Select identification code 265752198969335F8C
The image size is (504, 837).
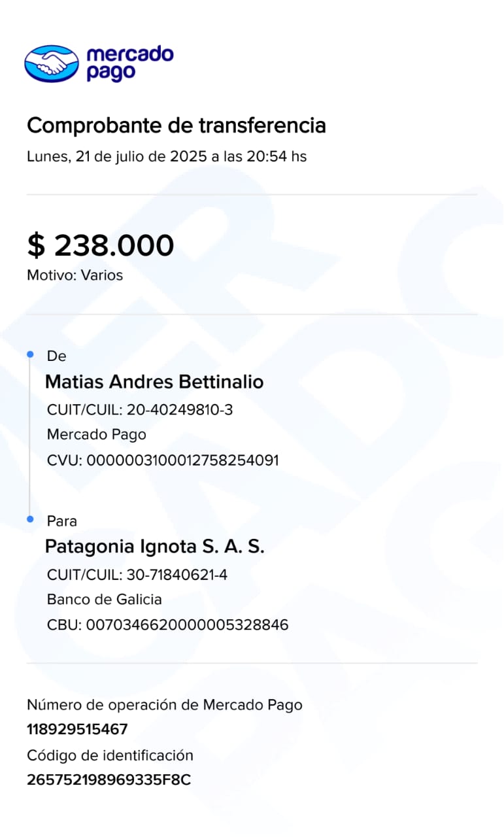(x=109, y=780)
